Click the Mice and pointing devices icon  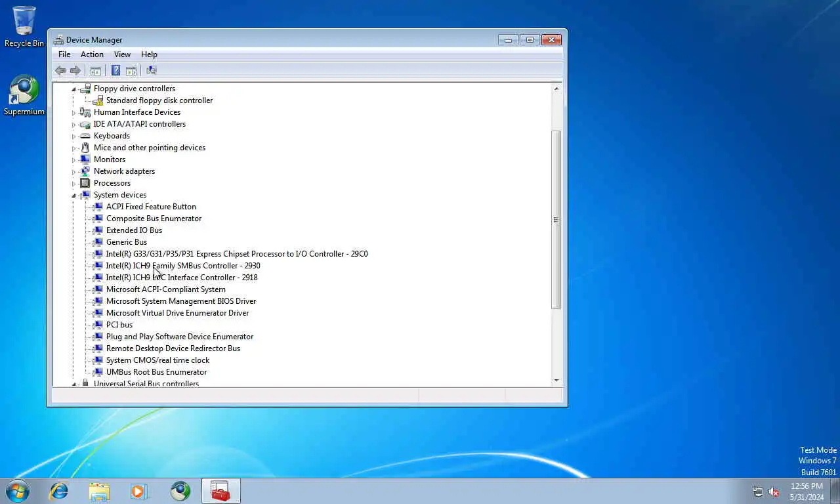[85, 148]
